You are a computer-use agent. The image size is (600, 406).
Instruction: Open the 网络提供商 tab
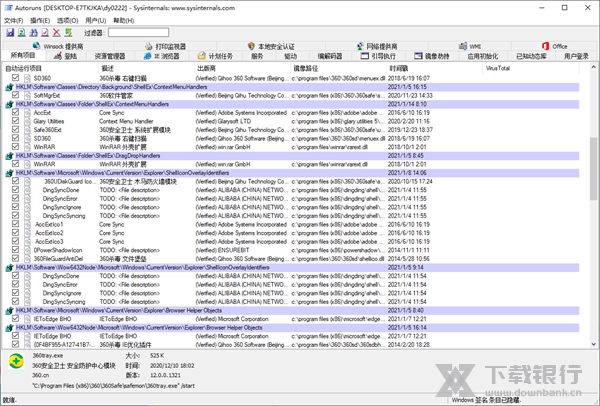[377, 46]
